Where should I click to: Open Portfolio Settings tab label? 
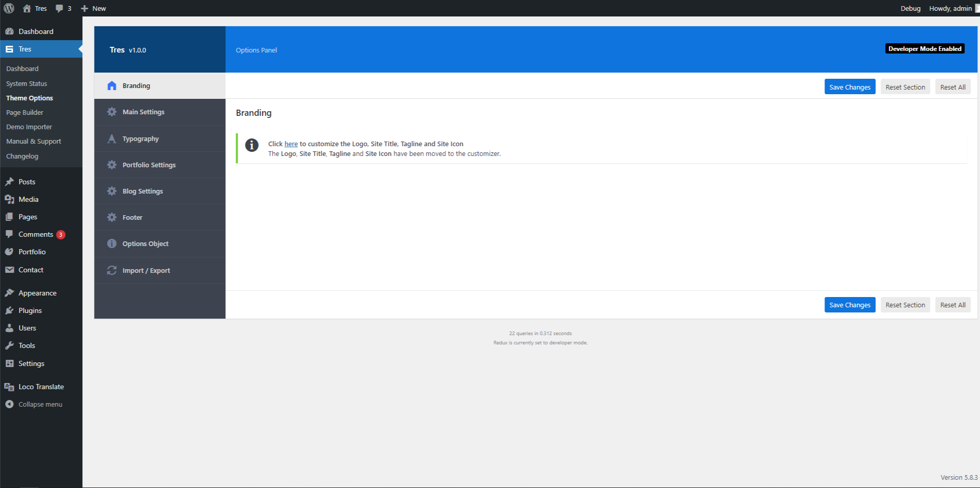pyautogui.click(x=149, y=165)
